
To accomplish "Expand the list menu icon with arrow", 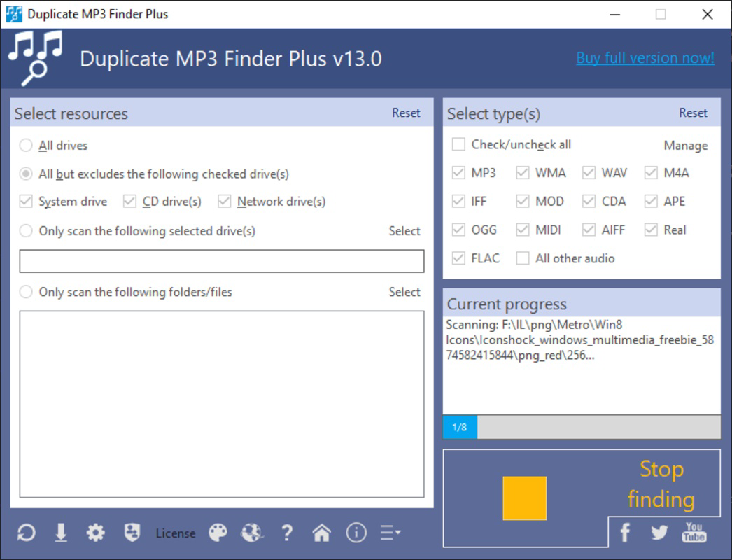I will (x=390, y=533).
